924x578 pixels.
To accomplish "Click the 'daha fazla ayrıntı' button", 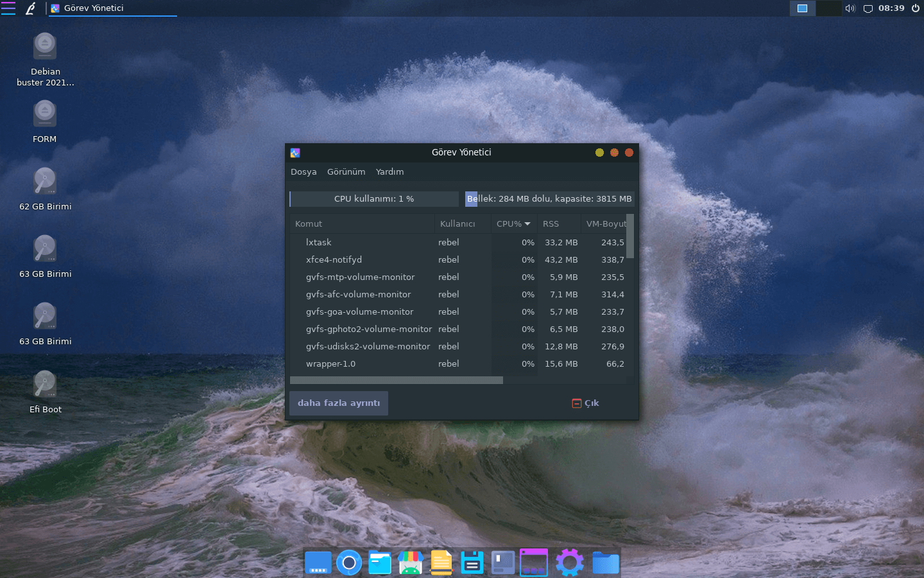I will coord(339,403).
